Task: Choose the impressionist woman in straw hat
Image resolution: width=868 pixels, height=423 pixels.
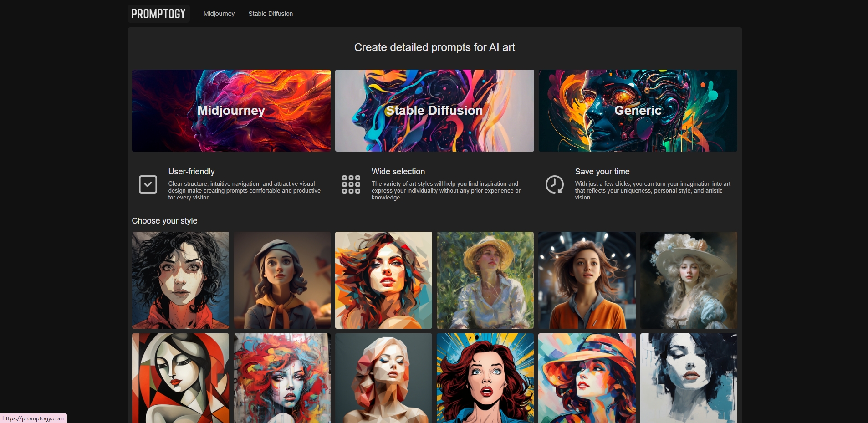Action: pos(485,280)
